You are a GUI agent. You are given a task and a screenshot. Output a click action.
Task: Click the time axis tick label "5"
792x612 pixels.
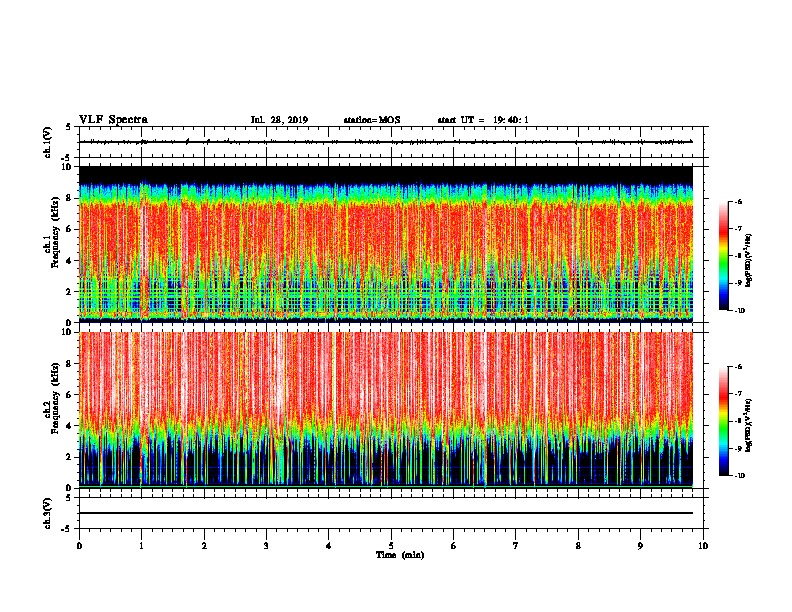click(391, 545)
